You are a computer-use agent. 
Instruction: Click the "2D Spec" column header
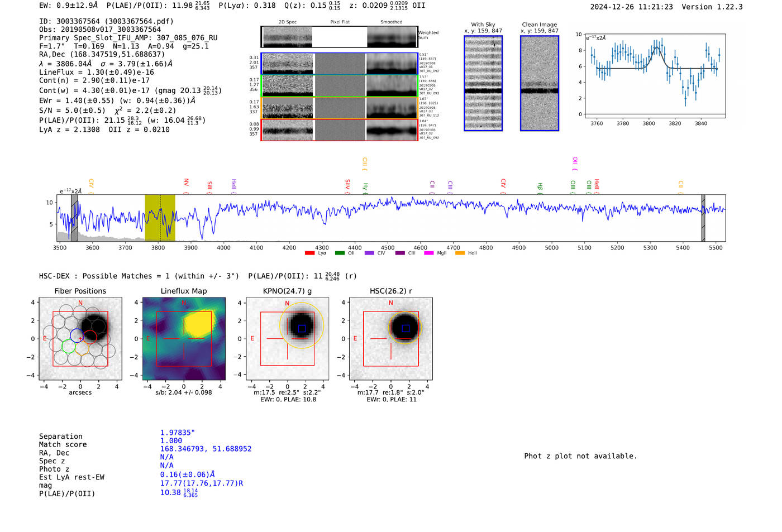coord(288,22)
